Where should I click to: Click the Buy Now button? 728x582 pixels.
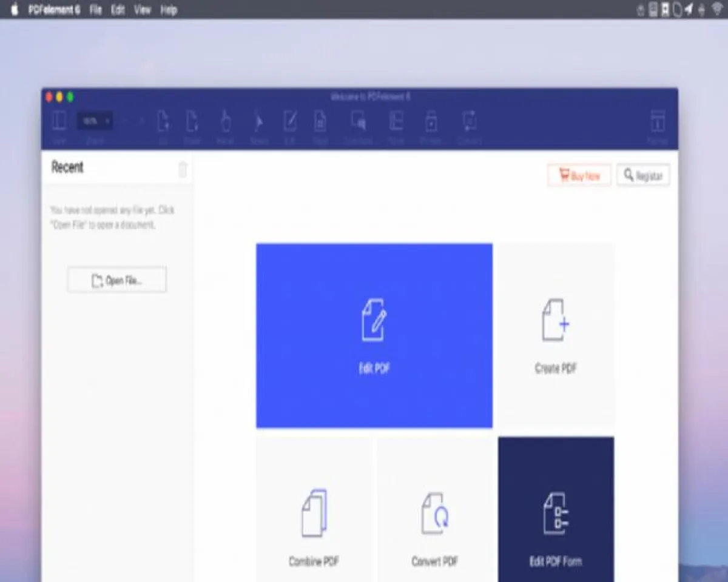579,175
